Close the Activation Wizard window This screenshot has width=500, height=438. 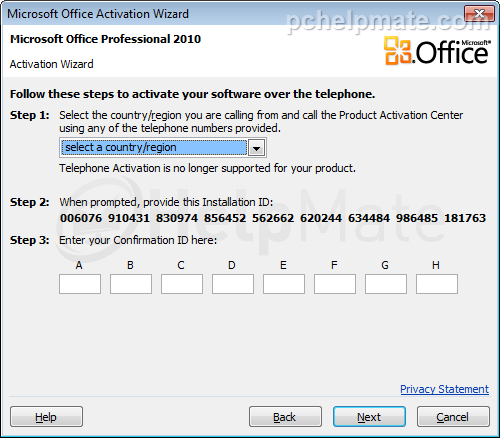coord(479,14)
